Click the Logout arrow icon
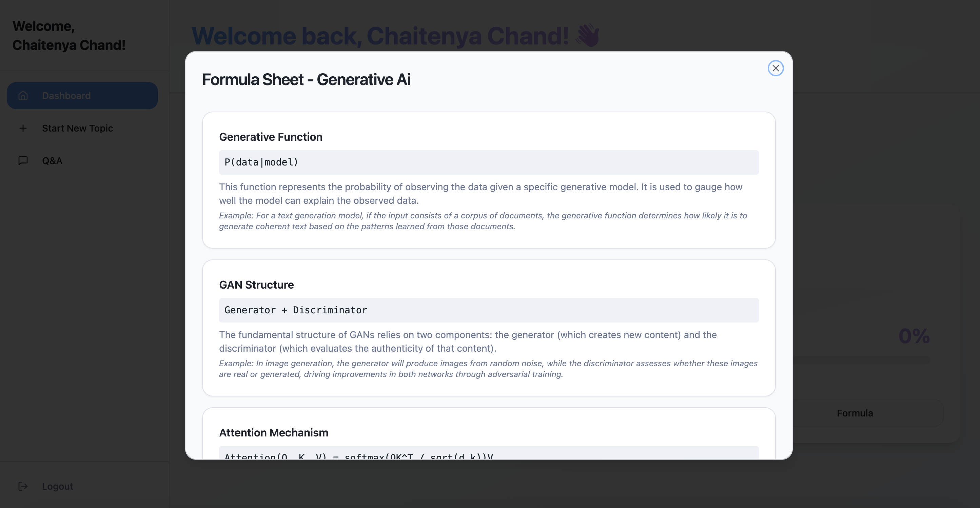This screenshot has width=980, height=508. coord(23,486)
